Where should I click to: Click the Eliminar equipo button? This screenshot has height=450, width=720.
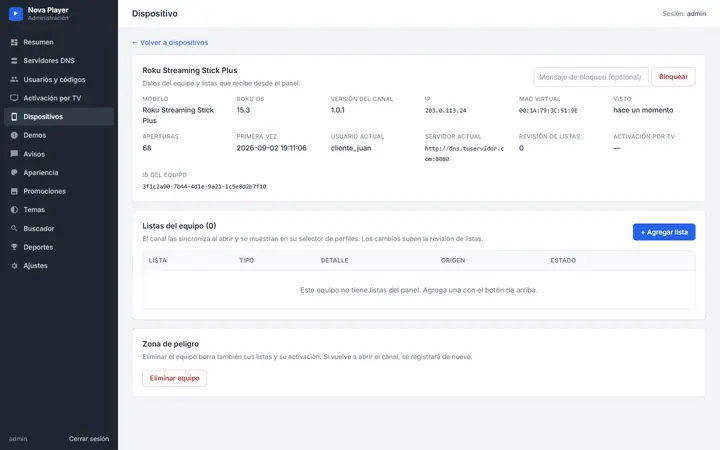click(174, 378)
